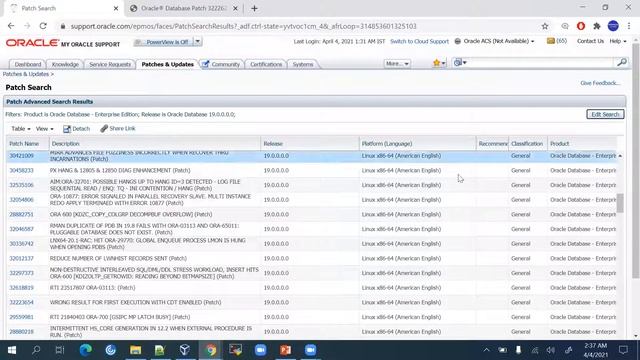Switch to the Knowledge tab
This screenshot has height=360, width=640.
click(65, 64)
